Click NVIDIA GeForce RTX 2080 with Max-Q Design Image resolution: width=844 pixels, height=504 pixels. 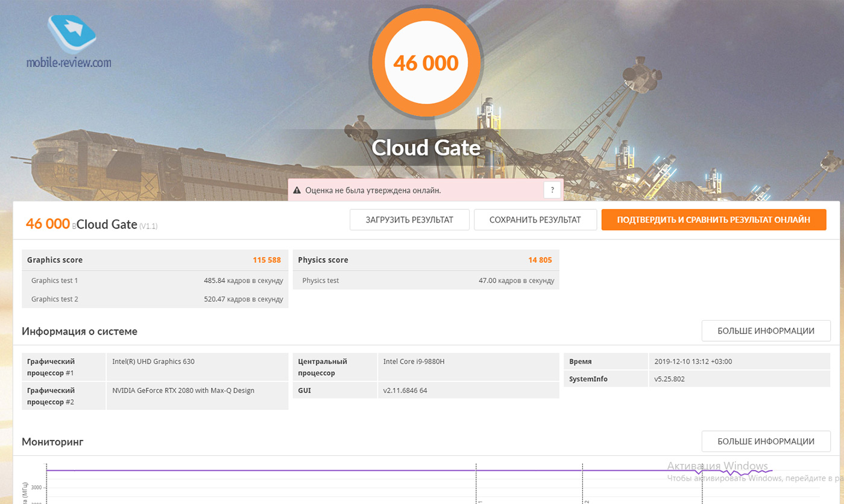click(x=183, y=391)
